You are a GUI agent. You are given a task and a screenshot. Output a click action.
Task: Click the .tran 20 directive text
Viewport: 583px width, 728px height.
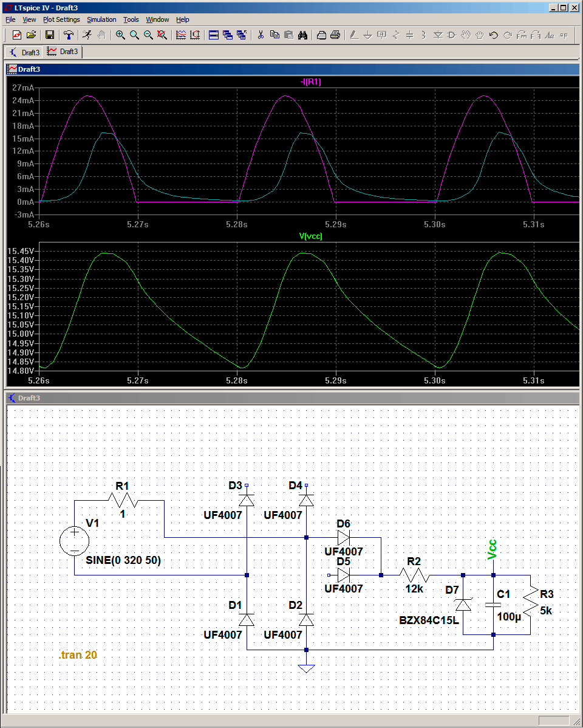78,654
